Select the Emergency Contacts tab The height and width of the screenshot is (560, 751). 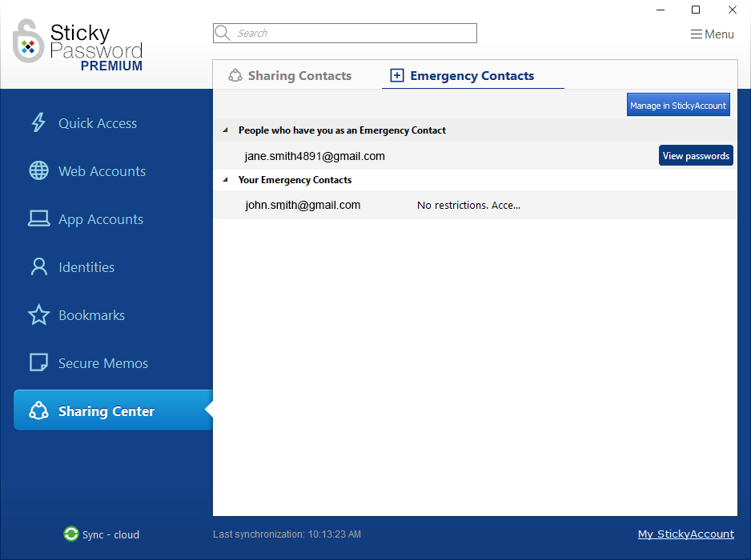pyautogui.click(x=462, y=76)
